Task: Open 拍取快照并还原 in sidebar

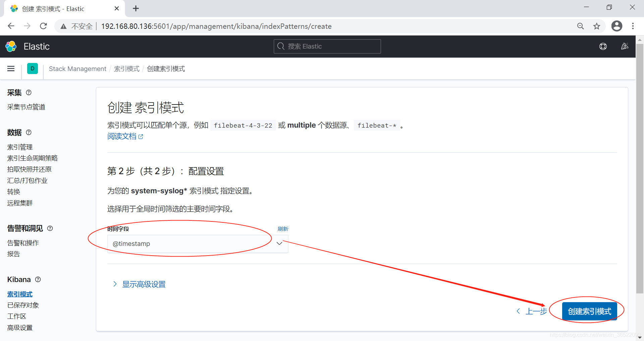Action: click(30, 169)
